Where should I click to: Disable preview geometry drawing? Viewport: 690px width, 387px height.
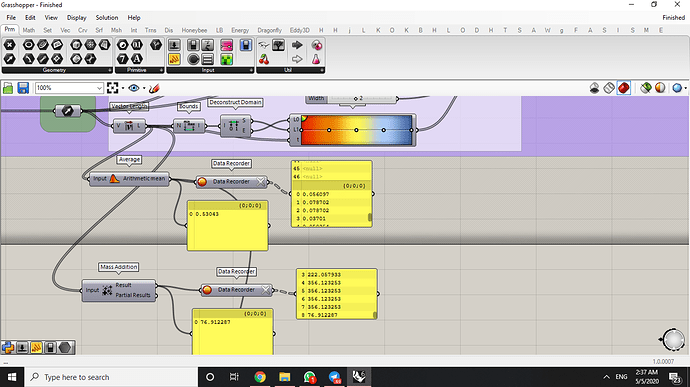click(595, 88)
